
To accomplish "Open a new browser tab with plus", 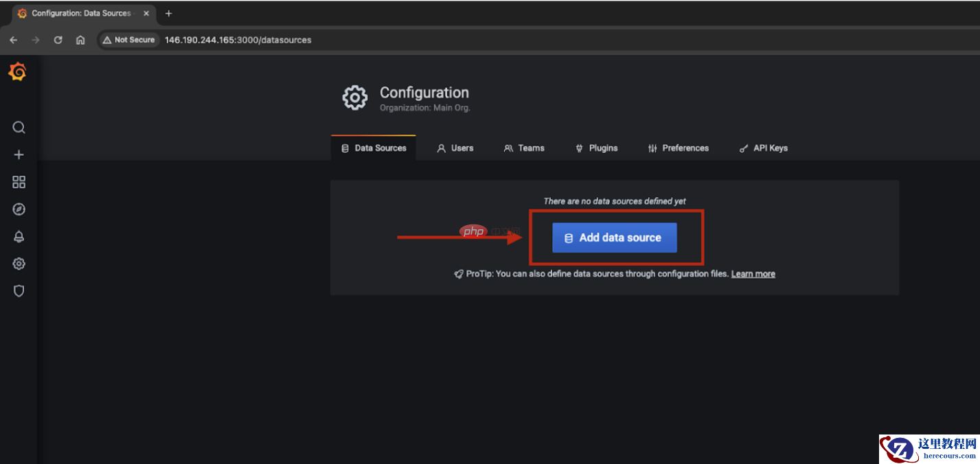I will (x=169, y=13).
